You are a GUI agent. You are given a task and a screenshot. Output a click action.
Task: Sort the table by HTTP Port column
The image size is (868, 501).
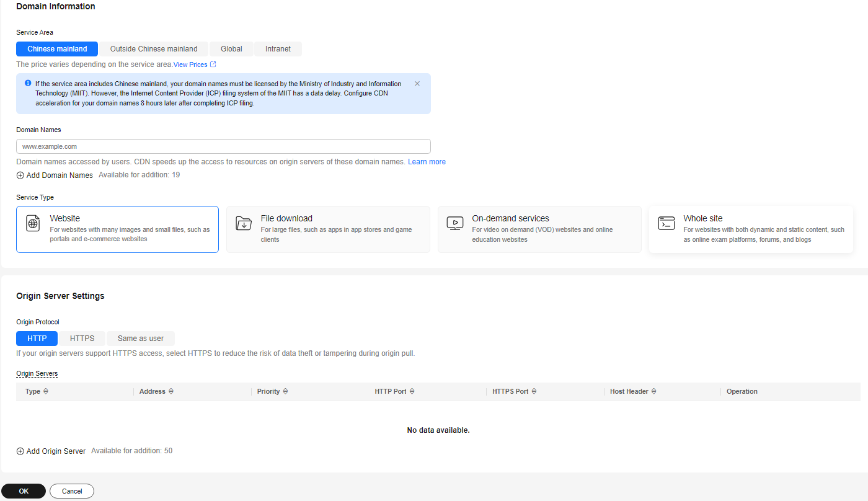tap(412, 392)
